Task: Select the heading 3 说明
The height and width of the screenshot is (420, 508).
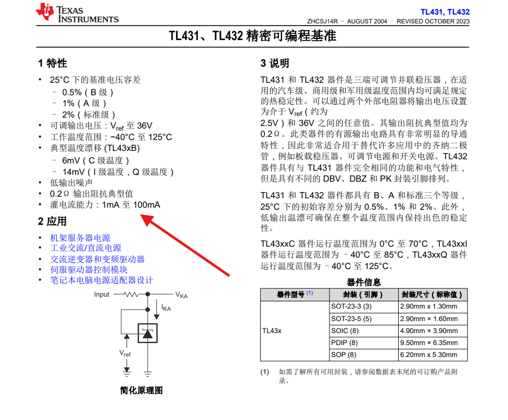Action: [x=275, y=63]
